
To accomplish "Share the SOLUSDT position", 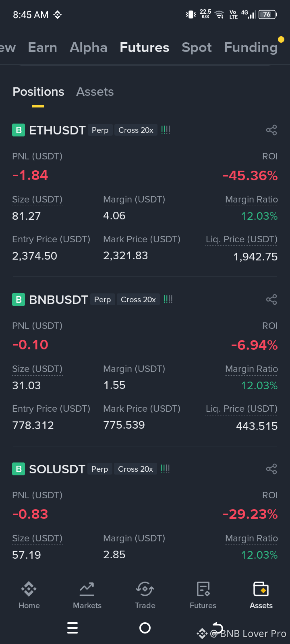I will [x=271, y=469].
